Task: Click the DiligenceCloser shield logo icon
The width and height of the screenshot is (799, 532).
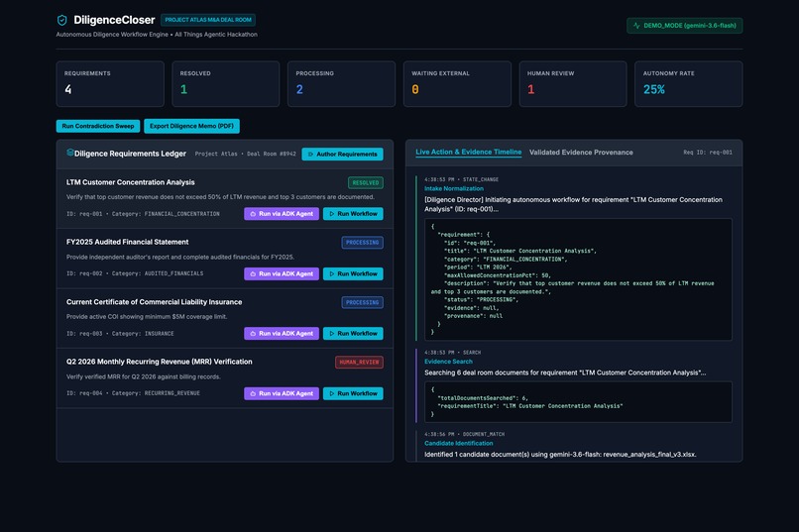Action: point(61,20)
